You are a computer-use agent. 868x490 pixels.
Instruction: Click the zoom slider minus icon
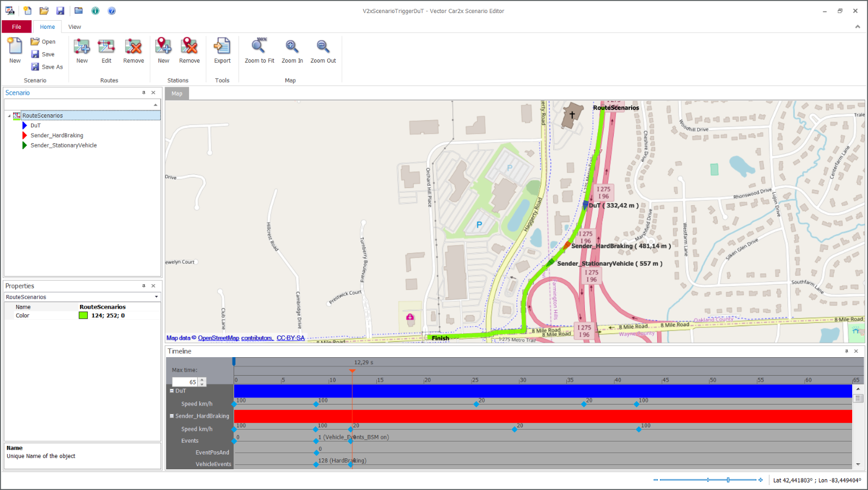[656, 480]
